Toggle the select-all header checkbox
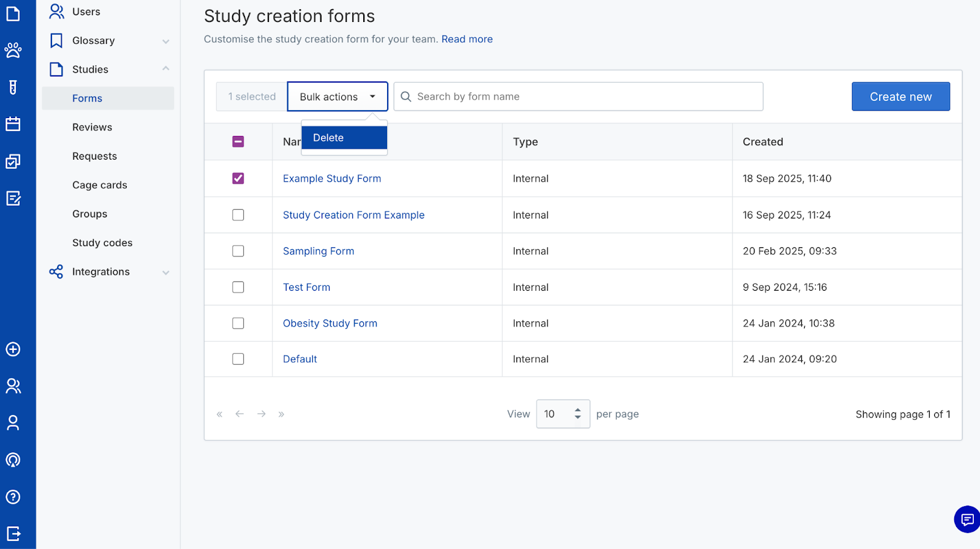Image resolution: width=980 pixels, height=549 pixels. coord(238,142)
